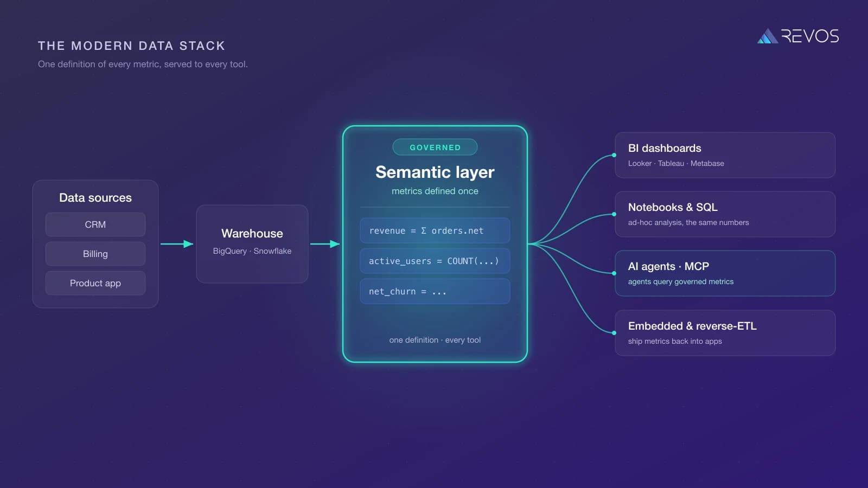Select the Product app source box
Screen dimensions: 868x488
pyautogui.click(x=95, y=283)
